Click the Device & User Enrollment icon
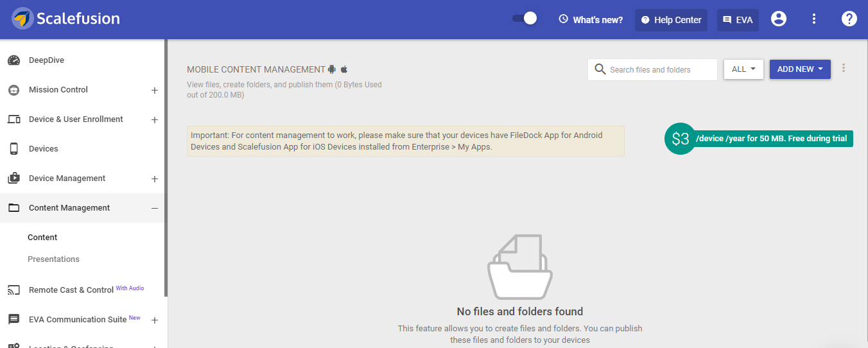868x348 pixels. [x=13, y=119]
